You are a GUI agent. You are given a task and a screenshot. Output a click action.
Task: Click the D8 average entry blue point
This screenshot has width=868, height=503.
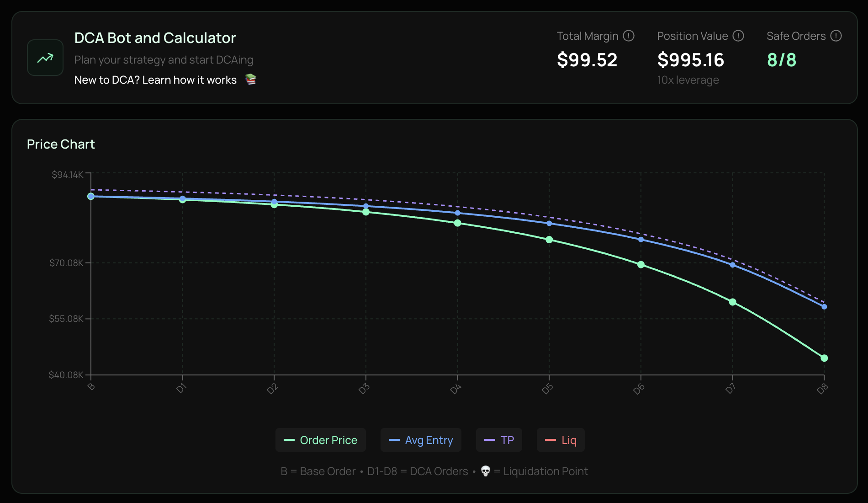point(824,307)
